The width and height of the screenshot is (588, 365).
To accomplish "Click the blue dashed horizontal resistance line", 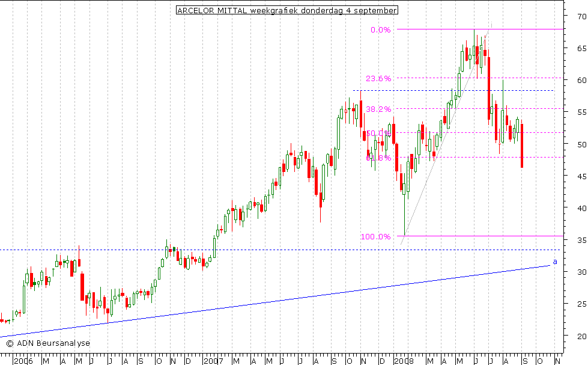I will [456, 90].
